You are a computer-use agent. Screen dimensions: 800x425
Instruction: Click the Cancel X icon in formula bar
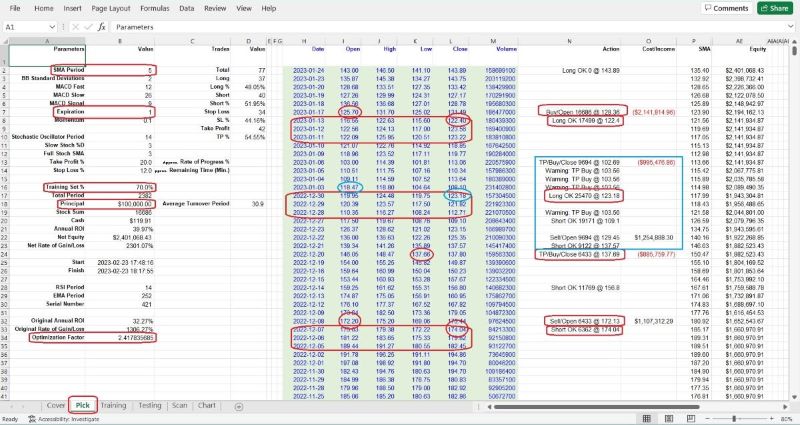click(x=76, y=27)
